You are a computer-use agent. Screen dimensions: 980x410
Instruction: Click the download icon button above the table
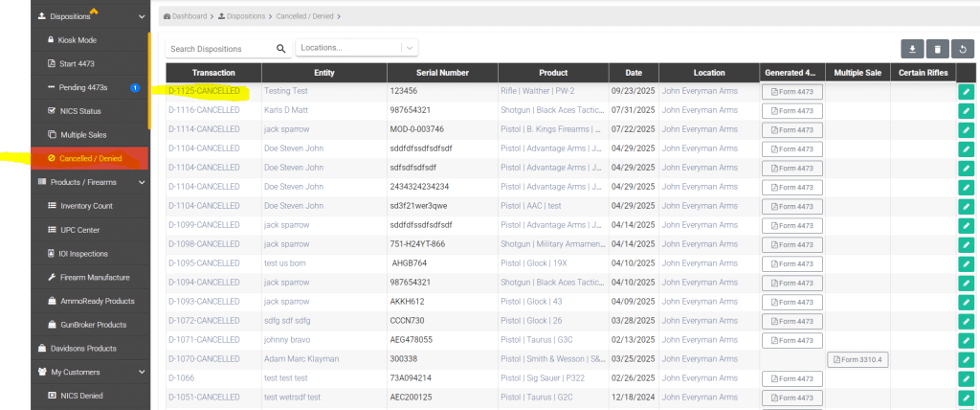913,48
